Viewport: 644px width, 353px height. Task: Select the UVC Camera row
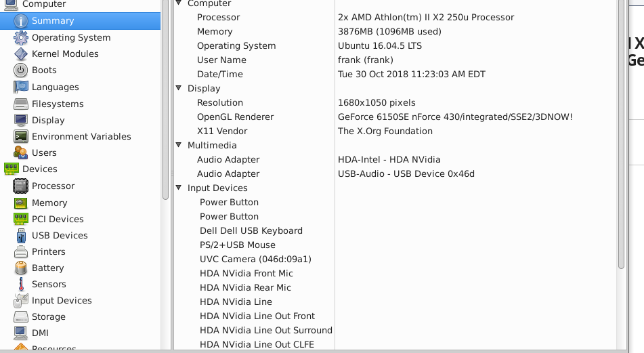(255, 259)
